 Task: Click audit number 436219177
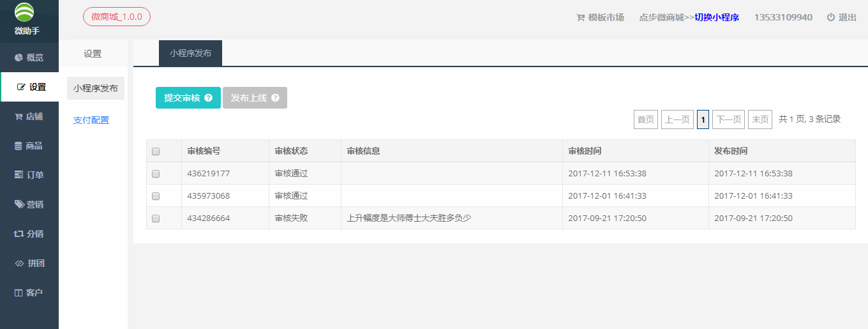click(209, 174)
